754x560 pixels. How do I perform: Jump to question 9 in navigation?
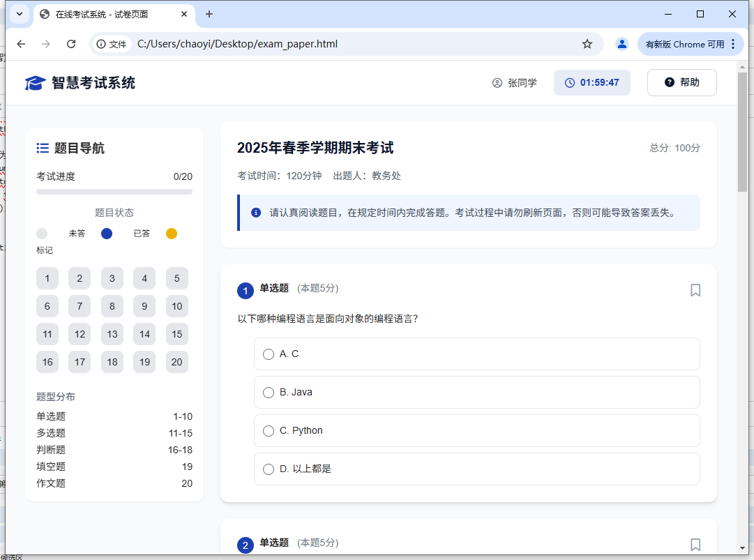point(144,306)
